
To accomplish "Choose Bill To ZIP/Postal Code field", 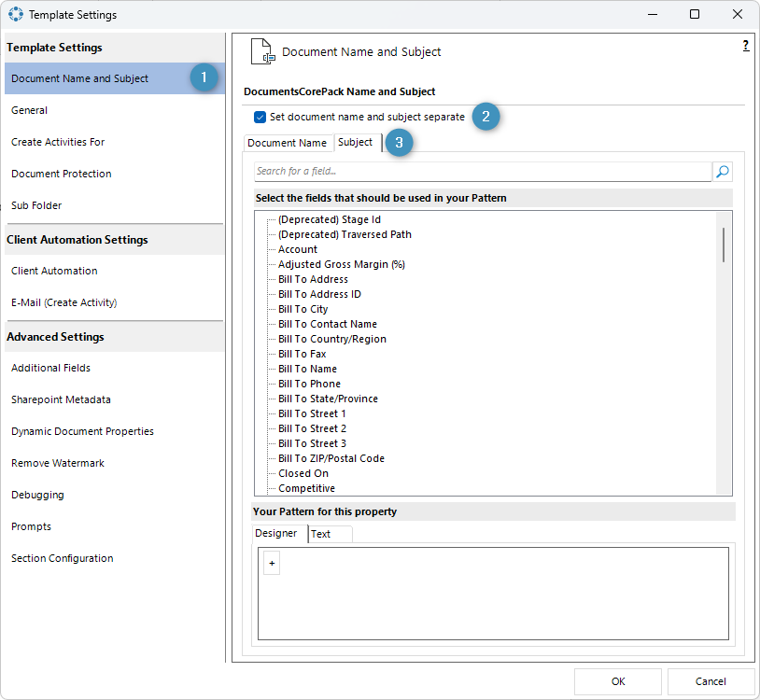I will [x=331, y=459].
